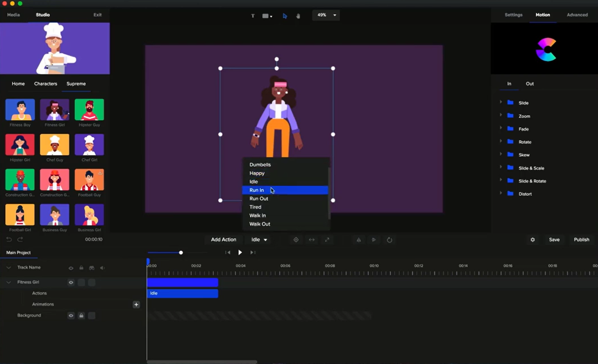The image size is (598, 364).
Task: Select the Idle clip on Actions track
Action: coord(183,294)
